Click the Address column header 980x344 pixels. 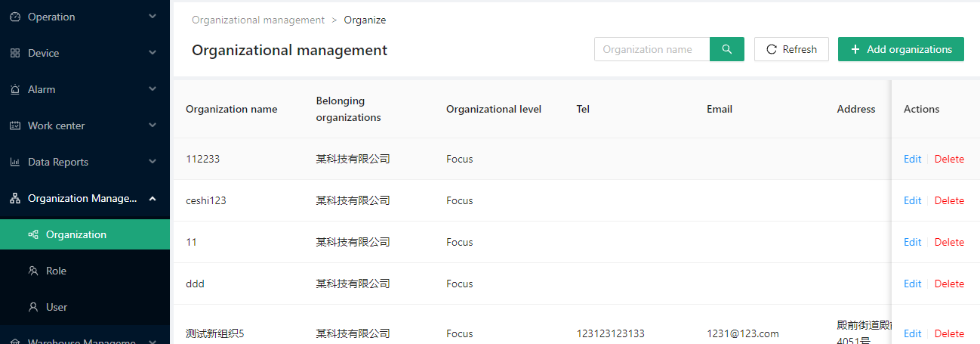[856, 109]
